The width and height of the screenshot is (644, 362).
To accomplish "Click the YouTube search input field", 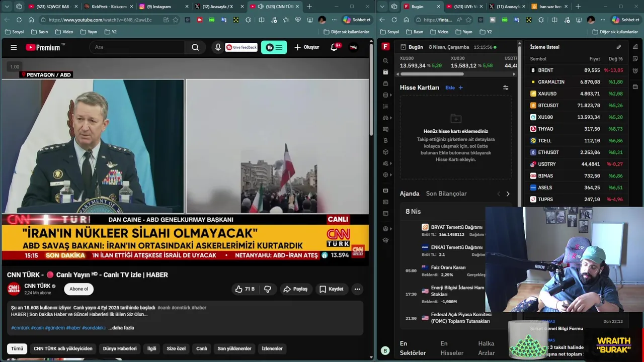I will [x=138, y=47].
